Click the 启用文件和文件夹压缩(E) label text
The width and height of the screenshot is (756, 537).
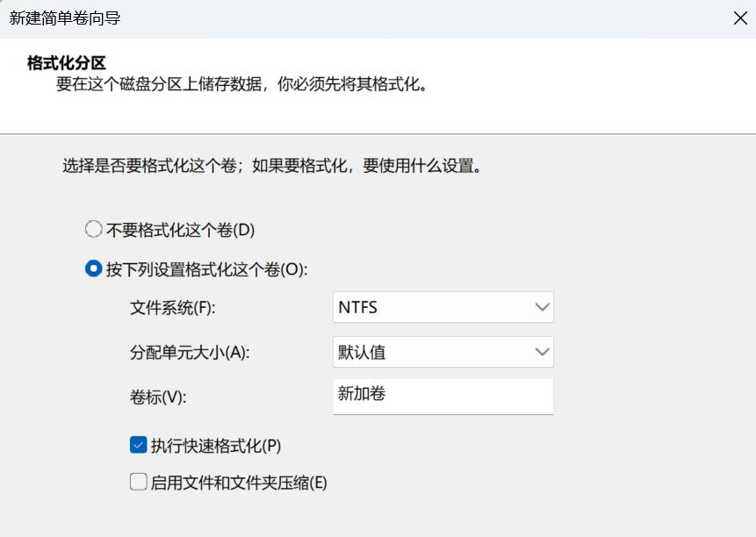(239, 483)
